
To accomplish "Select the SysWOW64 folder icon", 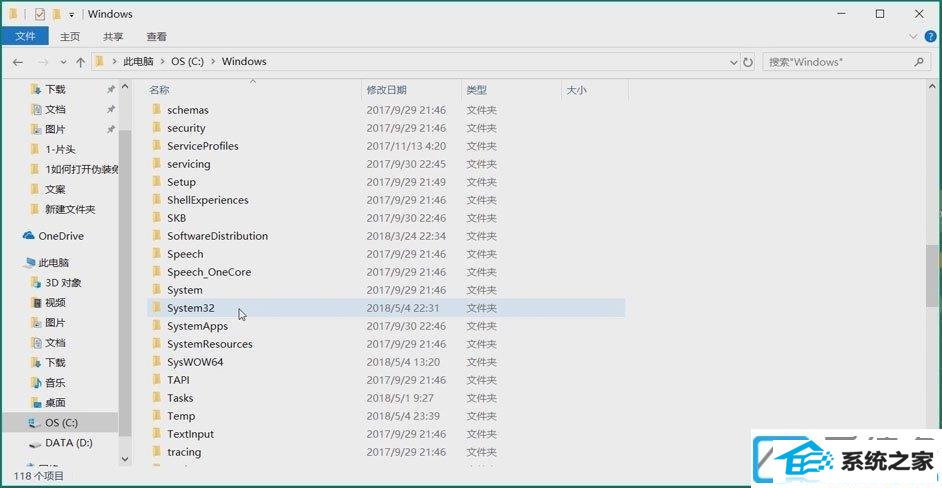I will coord(156,362).
